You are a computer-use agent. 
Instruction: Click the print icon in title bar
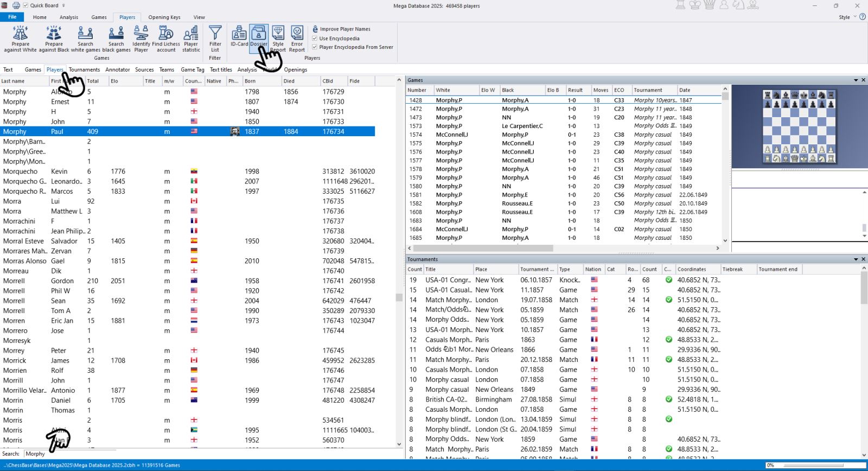pos(16,5)
